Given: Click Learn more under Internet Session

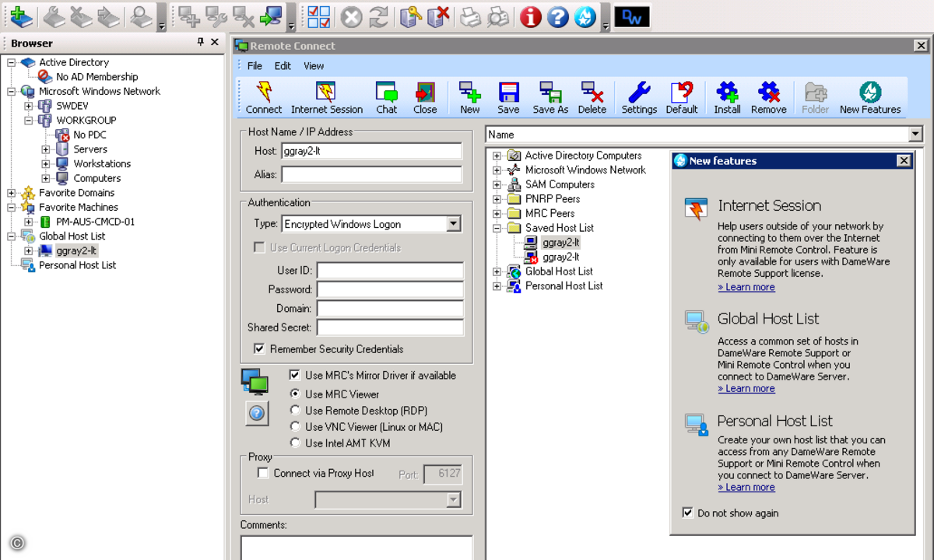Looking at the screenshot, I should (x=746, y=287).
